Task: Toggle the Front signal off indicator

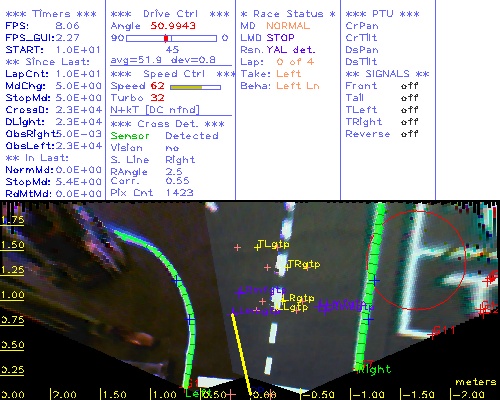Action: point(409,86)
